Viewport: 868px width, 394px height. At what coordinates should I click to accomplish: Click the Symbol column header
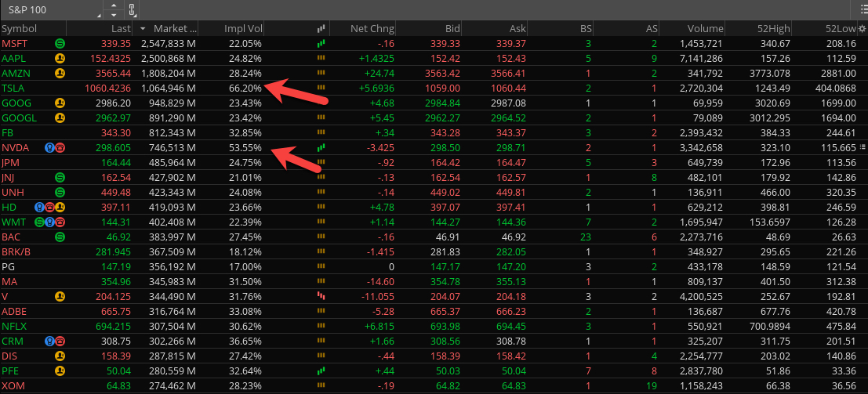tap(20, 28)
